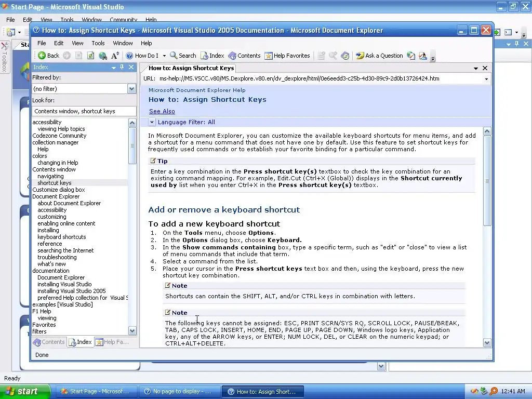Click the help content scroll up arrow
532x399 pixels.
coord(487,131)
